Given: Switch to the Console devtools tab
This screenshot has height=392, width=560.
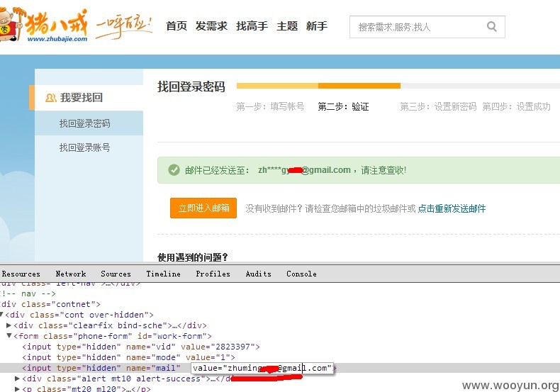Looking at the screenshot, I should (x=301, y=274).
